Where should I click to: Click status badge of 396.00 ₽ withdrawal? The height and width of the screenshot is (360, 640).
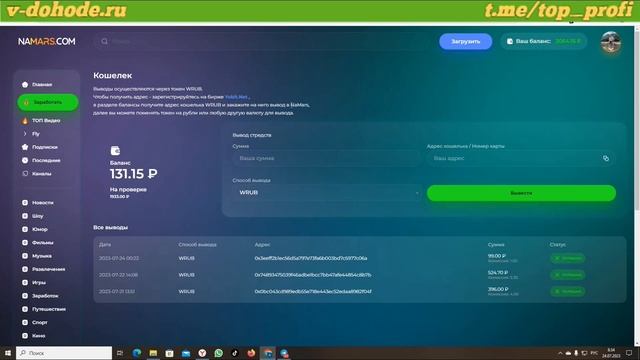click(x=567, y=291)
